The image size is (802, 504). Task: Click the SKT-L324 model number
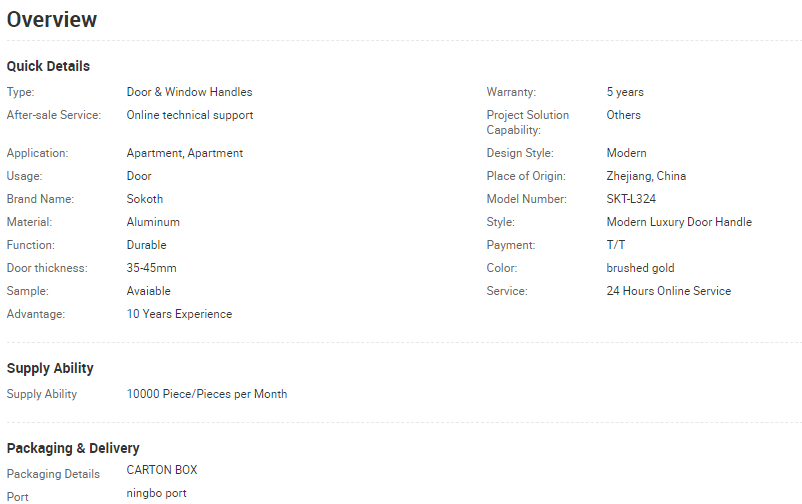click(631, 199)
